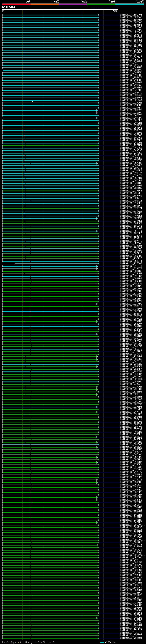Select the hit label UniRef100_Q7NFL8
The width and height of the screenshot is (146, 644).
tap(131, 221)
